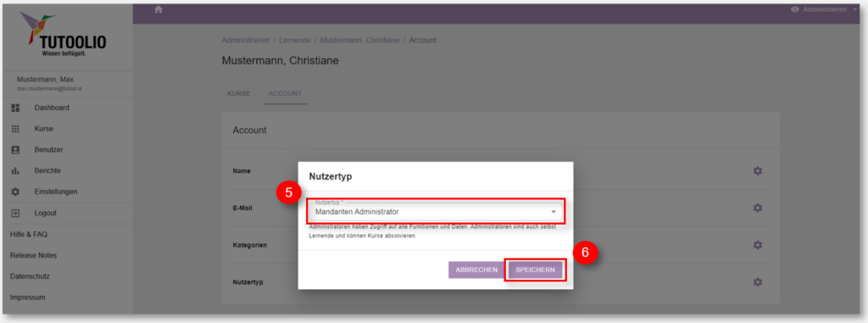Open the Datenschutz link

30,276
